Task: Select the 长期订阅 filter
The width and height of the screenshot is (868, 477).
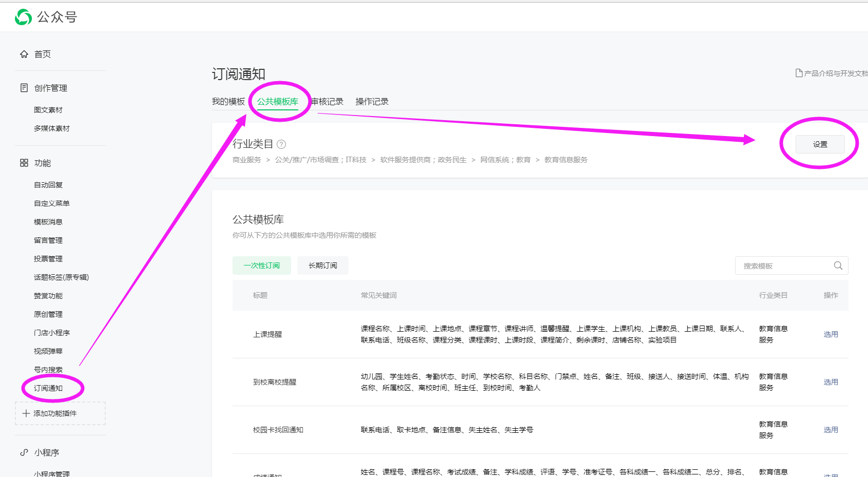Action: (323, 265)
